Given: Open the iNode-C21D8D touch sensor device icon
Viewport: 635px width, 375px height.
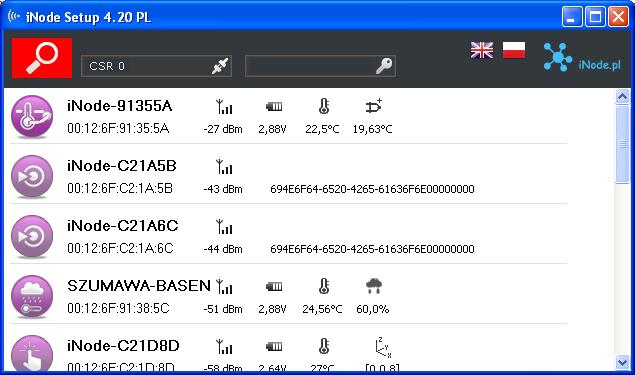Looking at the screenshot, I should pos(32,353).
